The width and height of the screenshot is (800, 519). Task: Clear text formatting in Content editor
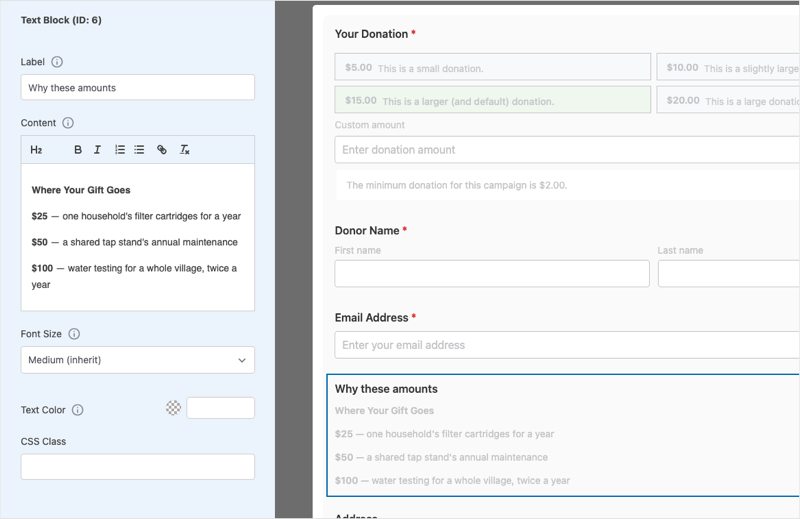pyautogui.click(x=184, y=150)
